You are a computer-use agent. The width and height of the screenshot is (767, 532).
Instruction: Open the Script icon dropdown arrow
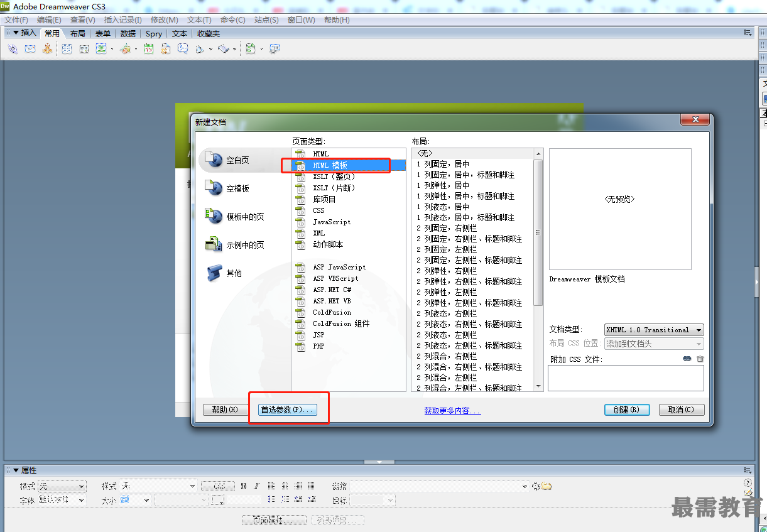(x=235, y=49)
